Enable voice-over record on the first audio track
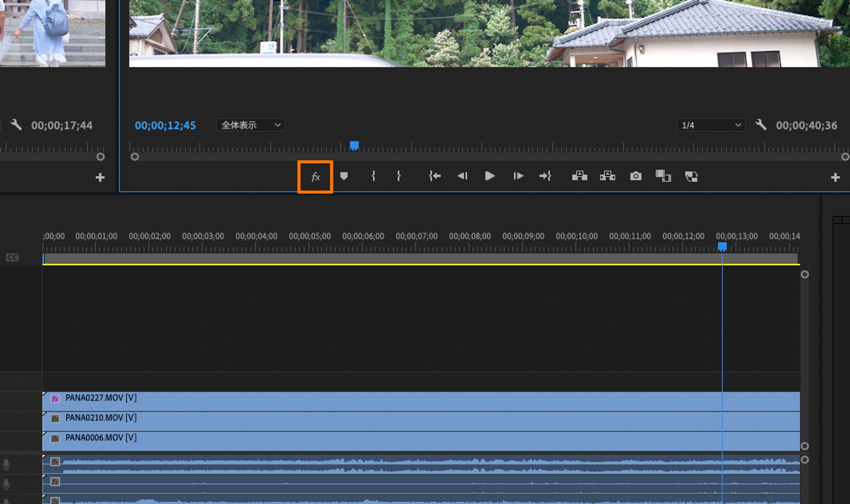The image size is (850, 504). 6,464
